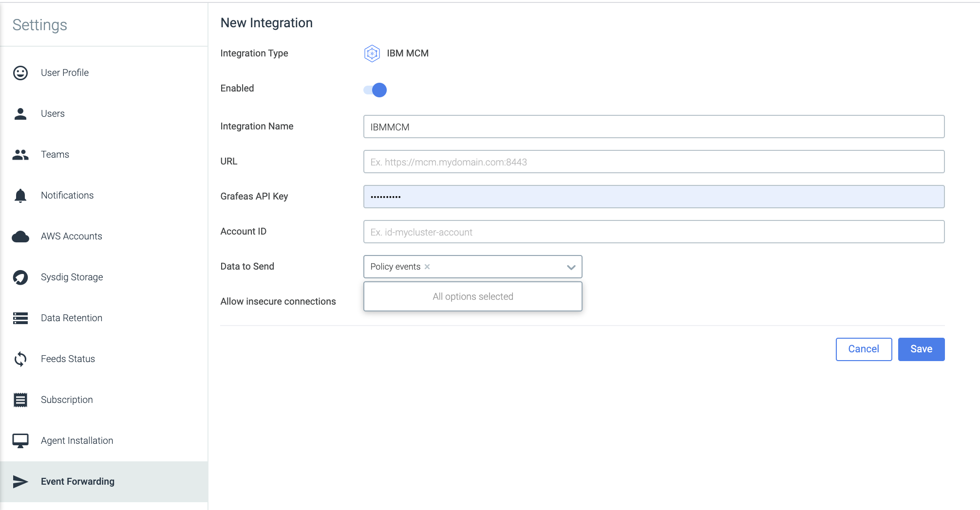
Task: Cancel the new integration form
Action: [x=864, y=349]
